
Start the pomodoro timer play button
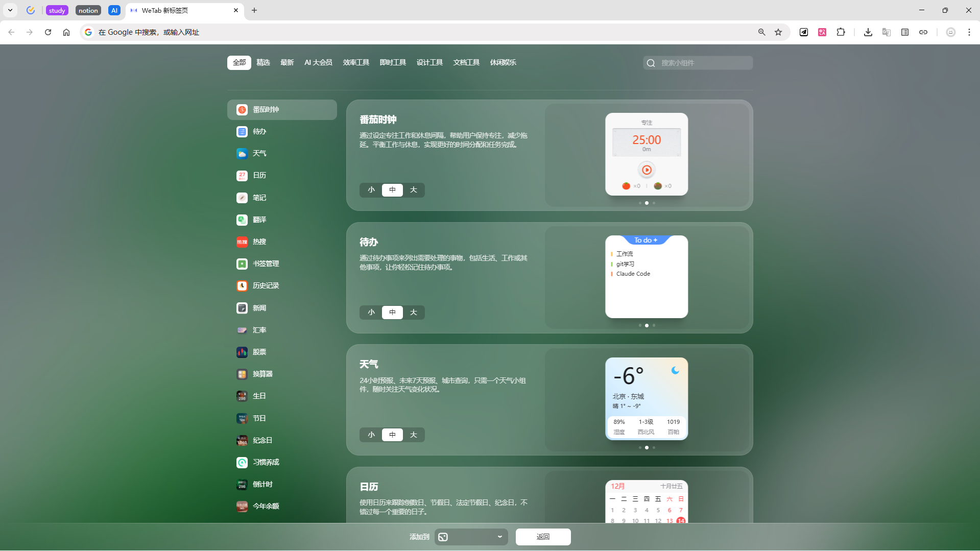[x=647, y=170]
